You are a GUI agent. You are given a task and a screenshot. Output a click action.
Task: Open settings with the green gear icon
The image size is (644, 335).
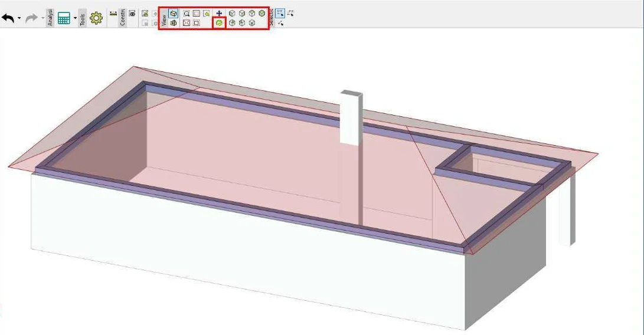pyautogui.click(x=96, y=18)
